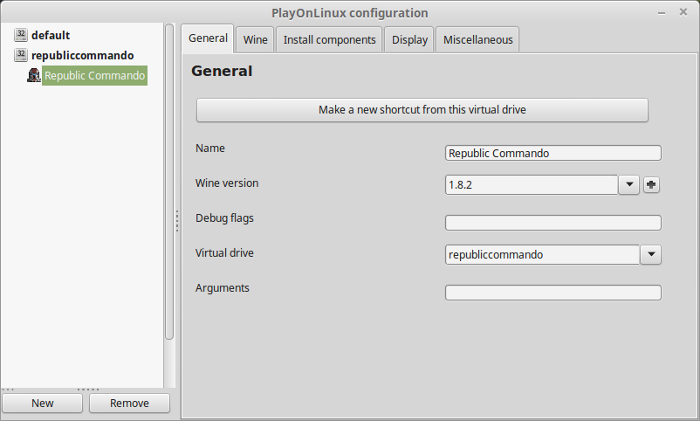This screenshot has height=421, width=700.
Task: Minimize the PlayOnLinux configuration window
Action: point(662,13)
